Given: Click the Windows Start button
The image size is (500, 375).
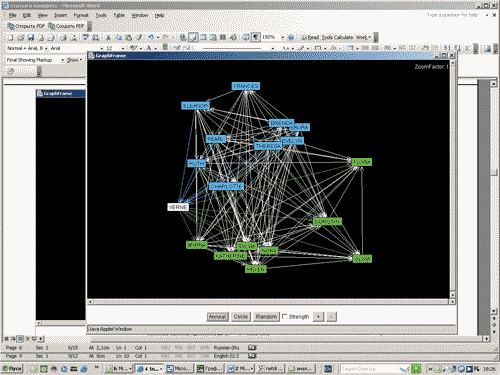Looking at the screenshot, I should pyautogui.click(x=12, y=369).
